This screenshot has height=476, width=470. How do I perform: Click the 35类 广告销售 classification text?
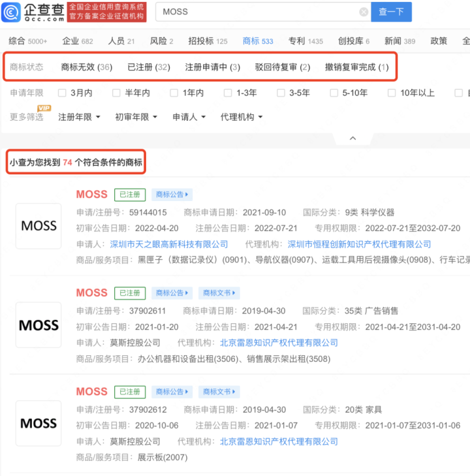point(371,311)
